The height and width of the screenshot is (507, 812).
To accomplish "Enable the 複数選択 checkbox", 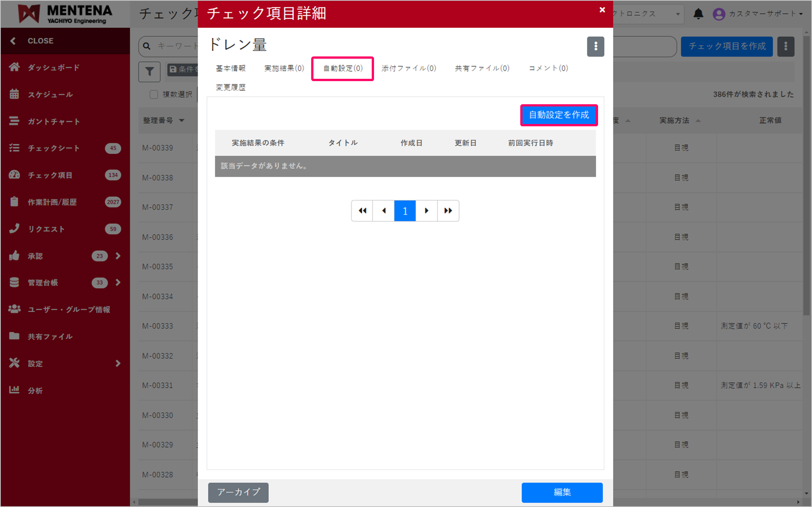I will click(x=154, y=94).
